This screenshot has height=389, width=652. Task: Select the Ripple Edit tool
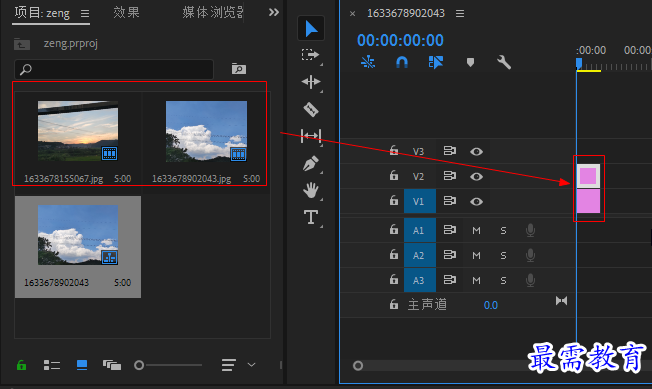coord(311,82)
